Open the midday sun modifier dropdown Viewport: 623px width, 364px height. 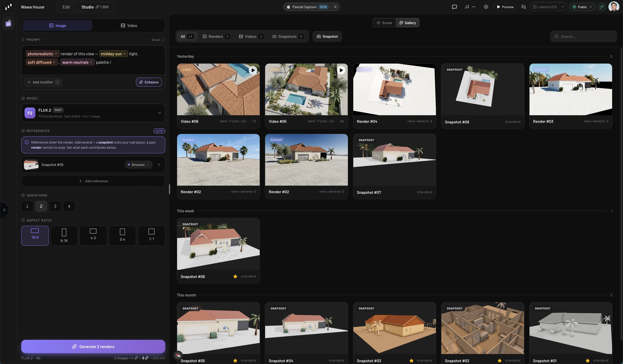coord(113,54)
